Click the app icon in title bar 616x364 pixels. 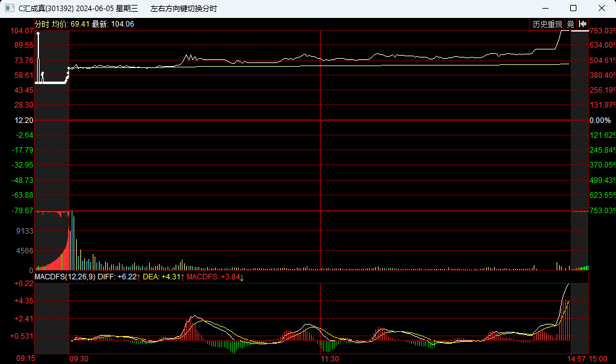[9, 8]
